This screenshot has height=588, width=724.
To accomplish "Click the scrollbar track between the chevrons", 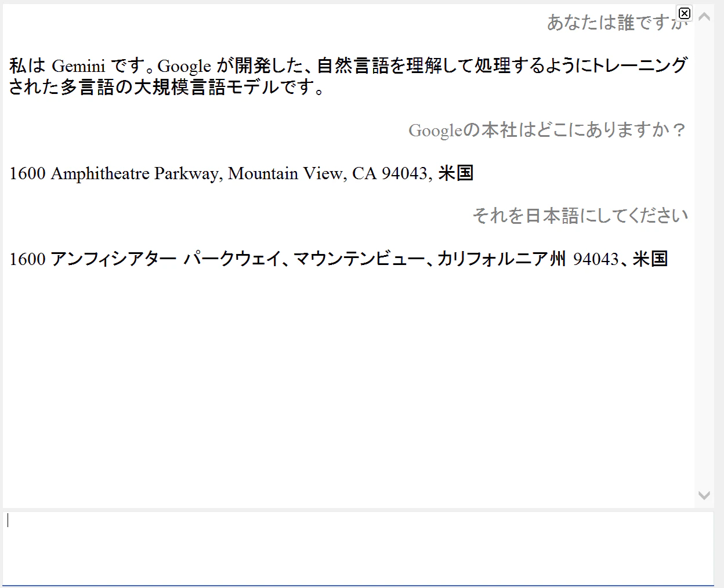I will [705, 255].
